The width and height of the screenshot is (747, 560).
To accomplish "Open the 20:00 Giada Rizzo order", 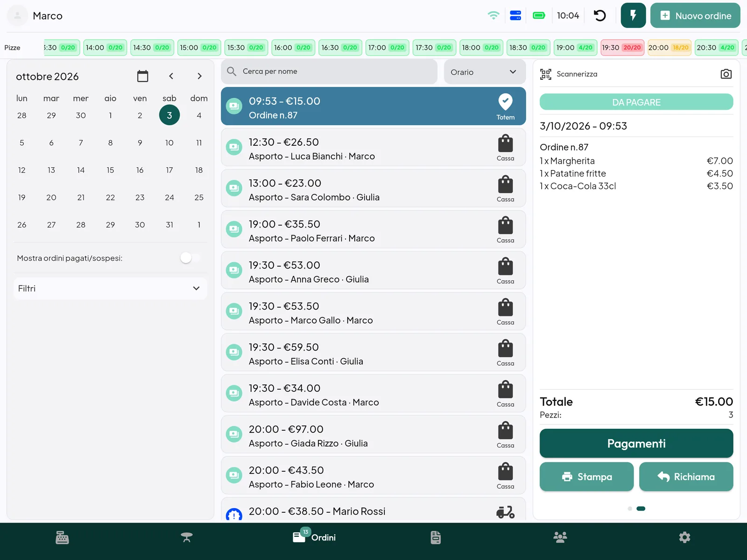I will click(x=373, y=434).
